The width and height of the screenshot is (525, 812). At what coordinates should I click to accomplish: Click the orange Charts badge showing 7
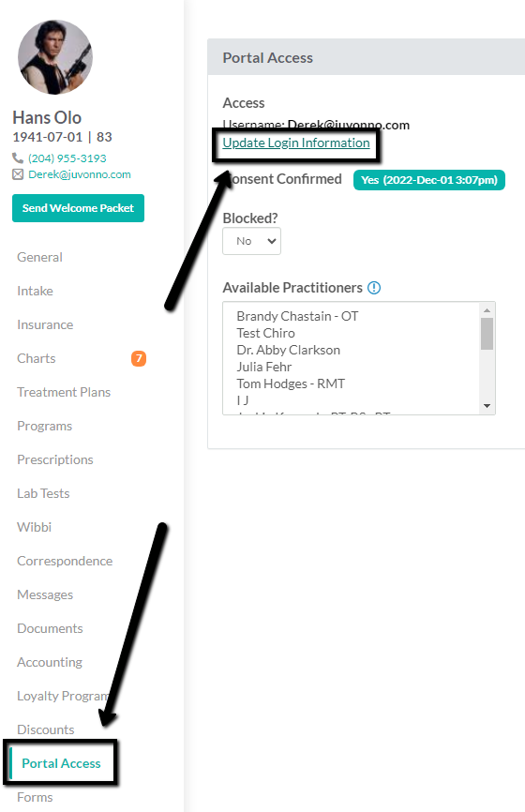(139, 358)
